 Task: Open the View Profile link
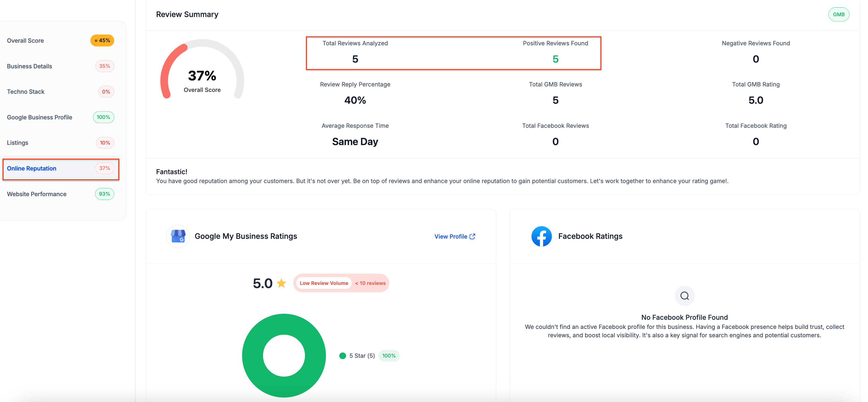tap(451, 236)
